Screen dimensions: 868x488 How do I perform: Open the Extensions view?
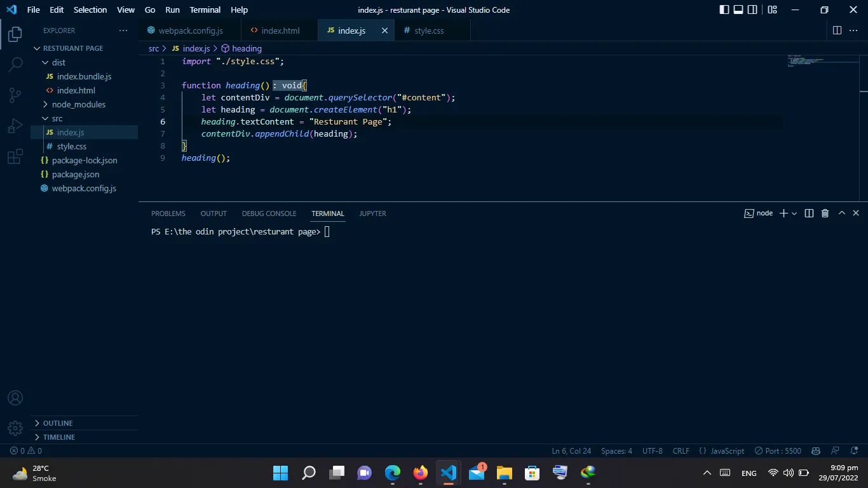click(x=15, y=157)
